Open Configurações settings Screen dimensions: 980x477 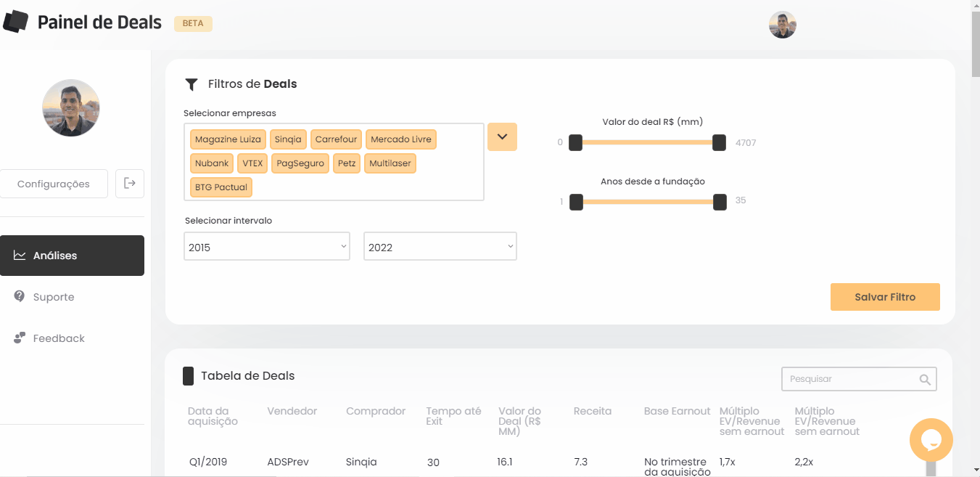[x=54, y=184]
